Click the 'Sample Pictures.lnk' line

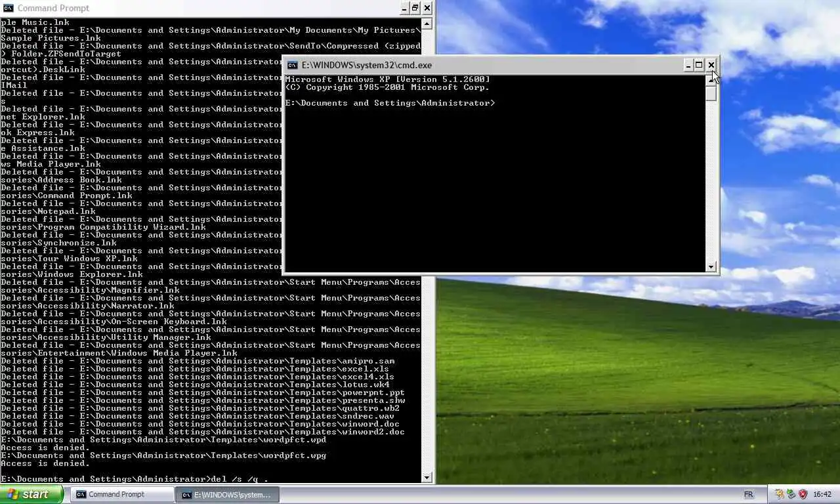tap(50, 38)
